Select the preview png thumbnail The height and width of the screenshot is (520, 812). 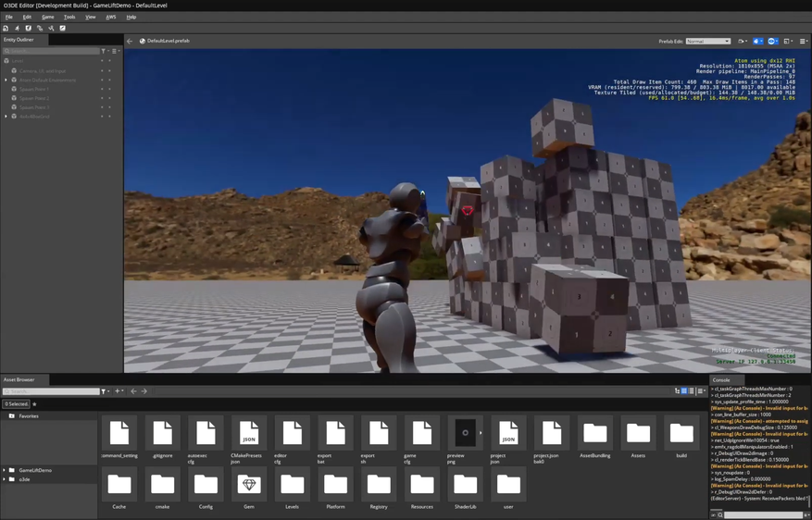[465, 433]
